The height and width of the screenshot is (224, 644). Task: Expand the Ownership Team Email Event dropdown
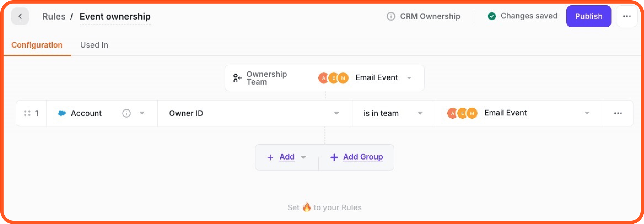pos(409,78)
